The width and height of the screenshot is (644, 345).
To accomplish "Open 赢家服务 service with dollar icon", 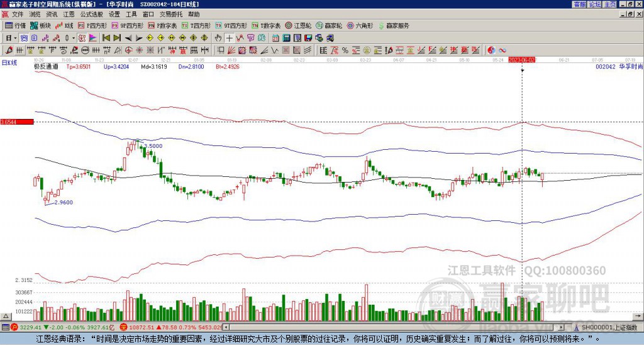I will coord(394,25).
